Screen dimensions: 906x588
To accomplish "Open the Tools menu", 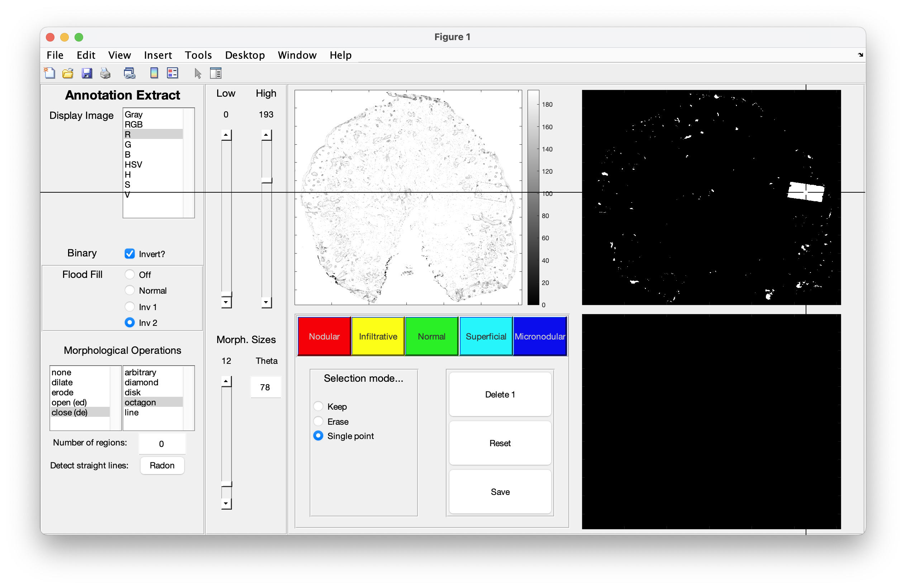I will pos(198,55).
